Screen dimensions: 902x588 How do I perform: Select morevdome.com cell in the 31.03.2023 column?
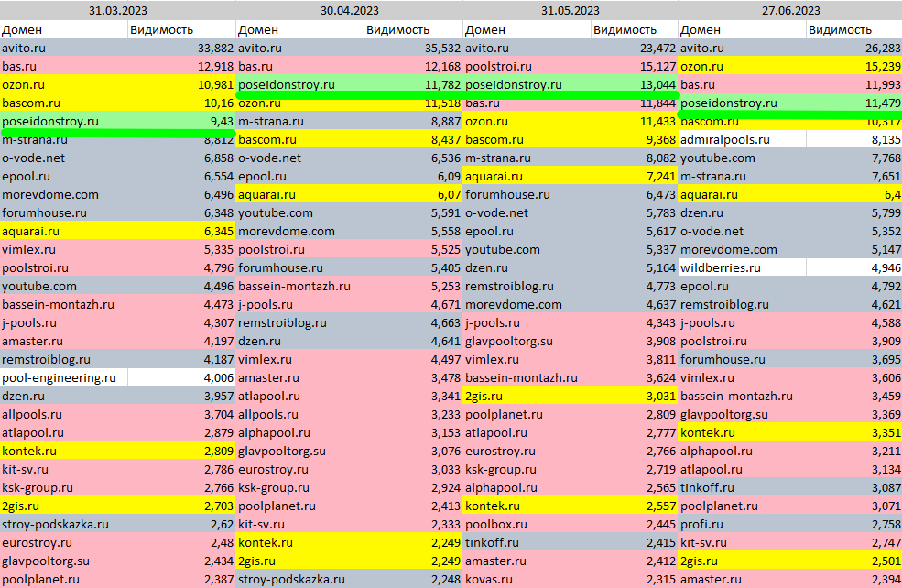[x=64, y=194]
